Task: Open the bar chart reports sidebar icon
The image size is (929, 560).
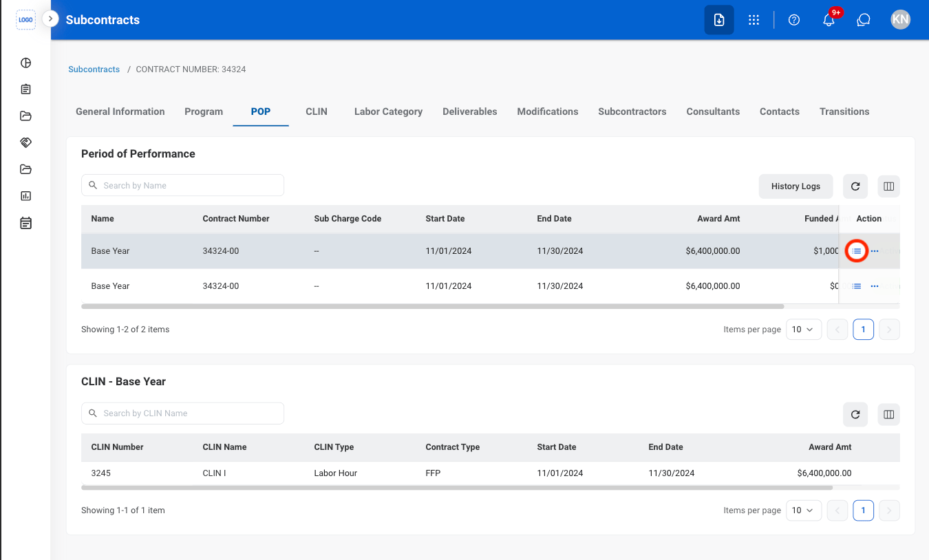Action: (26, 196)
